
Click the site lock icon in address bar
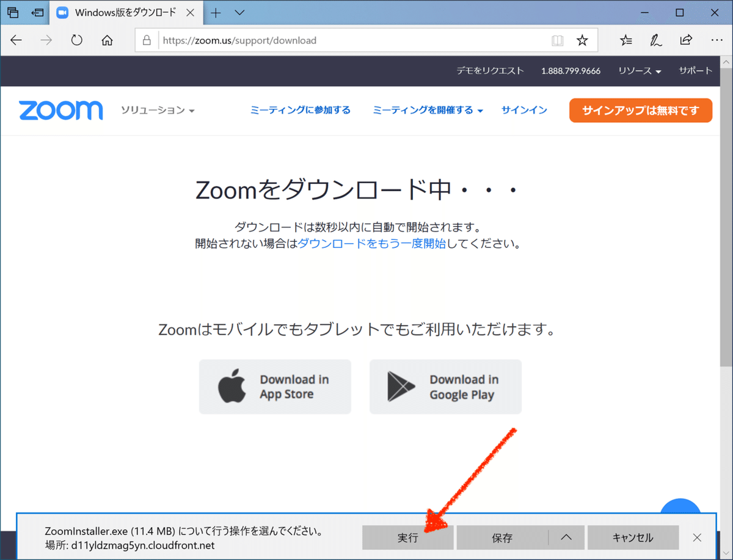click(x=146, y=40)
